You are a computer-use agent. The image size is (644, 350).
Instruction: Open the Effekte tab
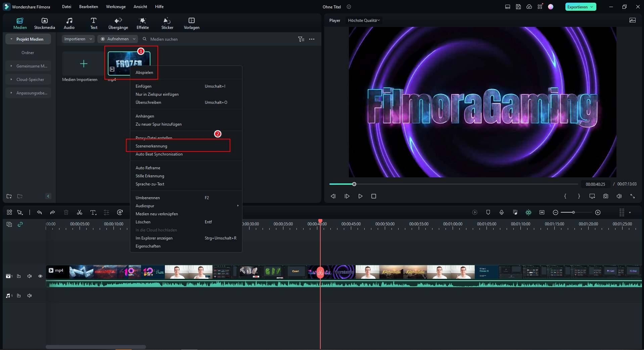point(143,24)
